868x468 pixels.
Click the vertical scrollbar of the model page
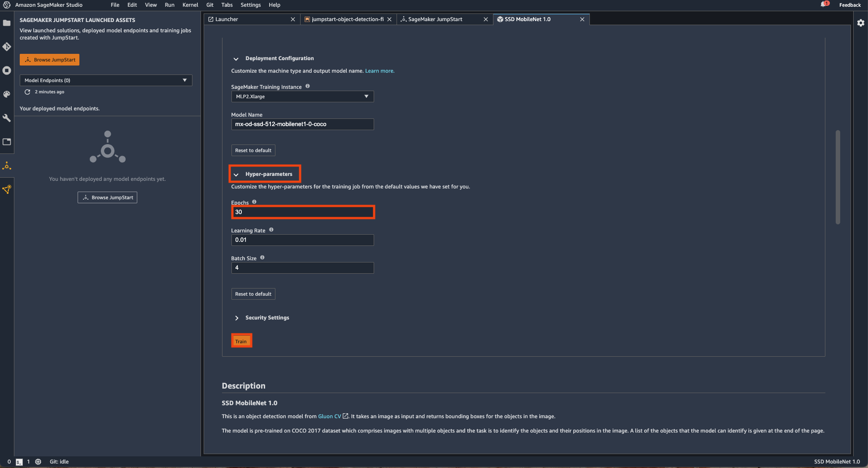pos(838,177)
